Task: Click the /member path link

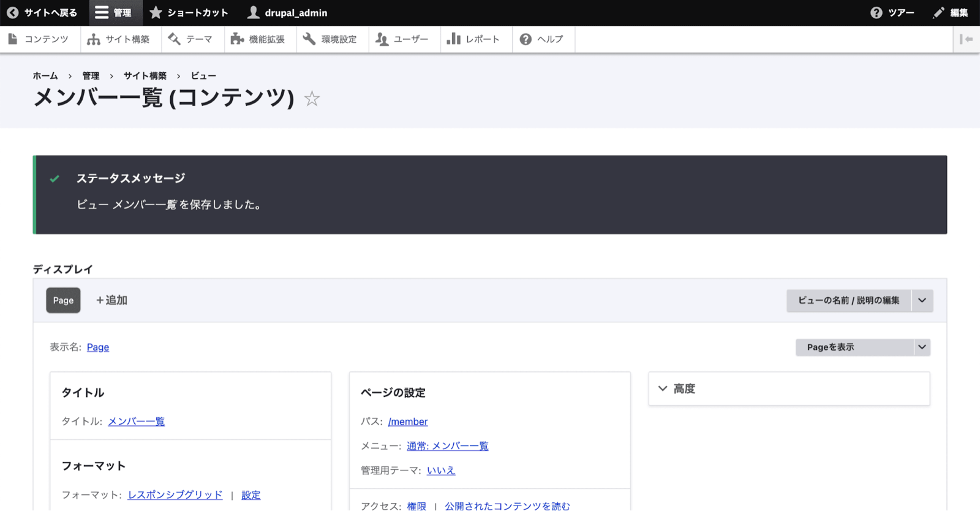Action: [408, 422]
